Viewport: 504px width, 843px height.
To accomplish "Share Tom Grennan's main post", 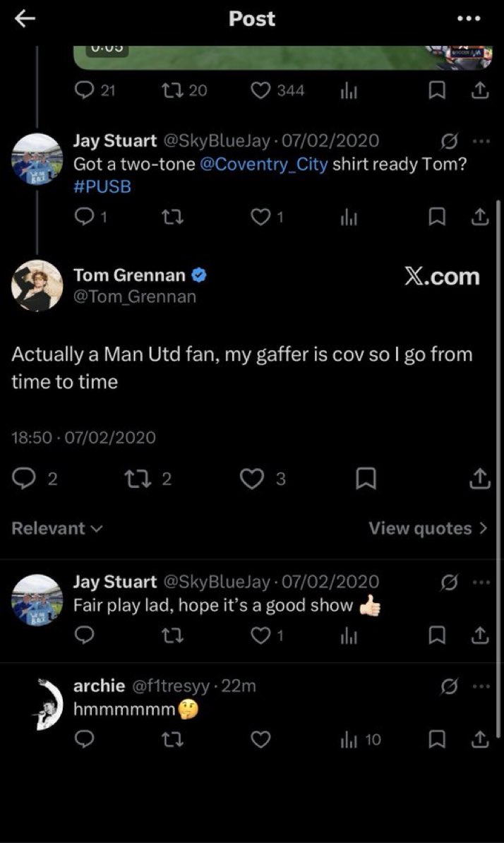I will pos(480,479).
